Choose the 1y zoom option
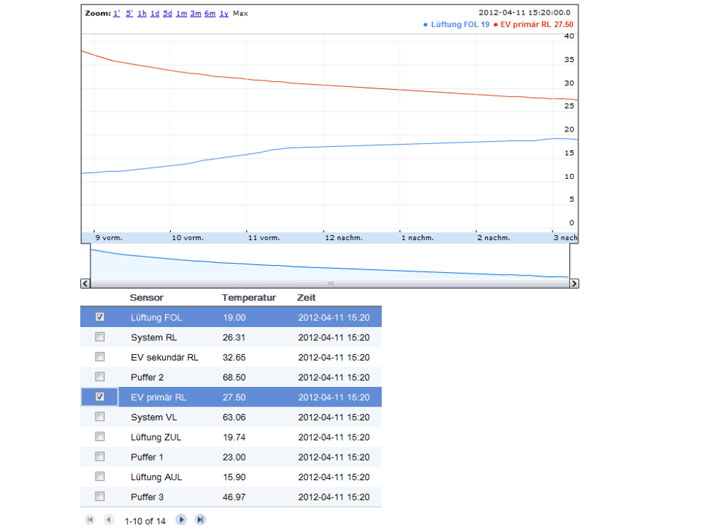 (x=223, y=14)
